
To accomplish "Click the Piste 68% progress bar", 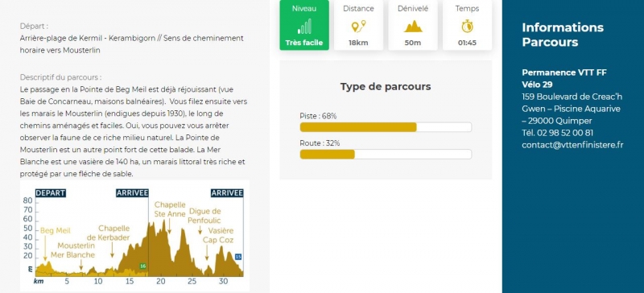I will pos(386,127).
